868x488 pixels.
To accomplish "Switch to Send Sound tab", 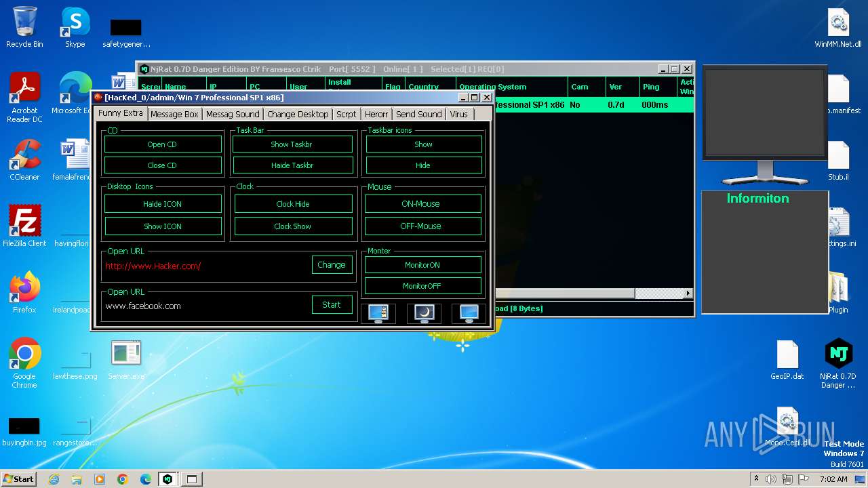I will 419,114.
